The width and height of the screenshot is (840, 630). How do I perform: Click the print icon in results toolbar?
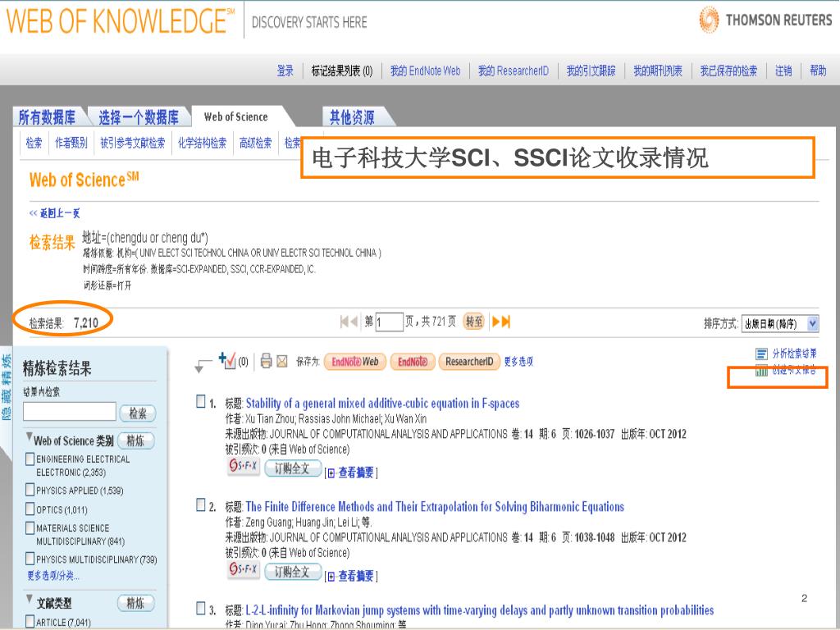click(266, 361)
